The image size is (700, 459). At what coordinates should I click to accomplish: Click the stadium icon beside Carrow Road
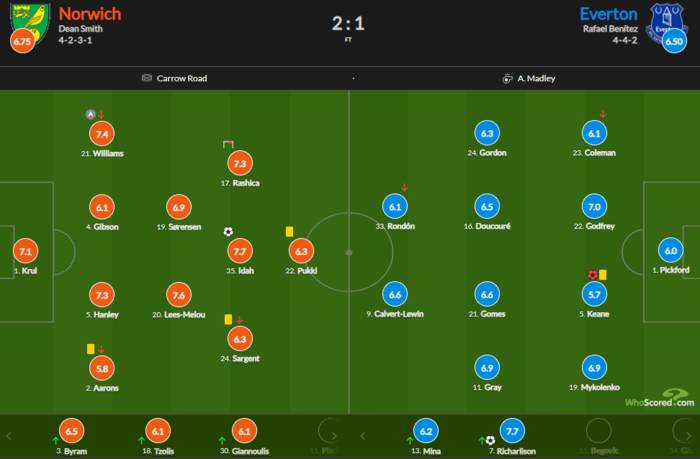coord(147,78)
